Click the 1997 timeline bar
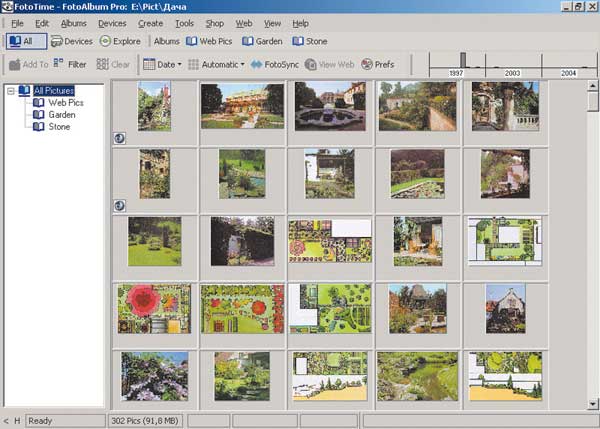This screenshot has width=600, height=429. tap(463, 60)
